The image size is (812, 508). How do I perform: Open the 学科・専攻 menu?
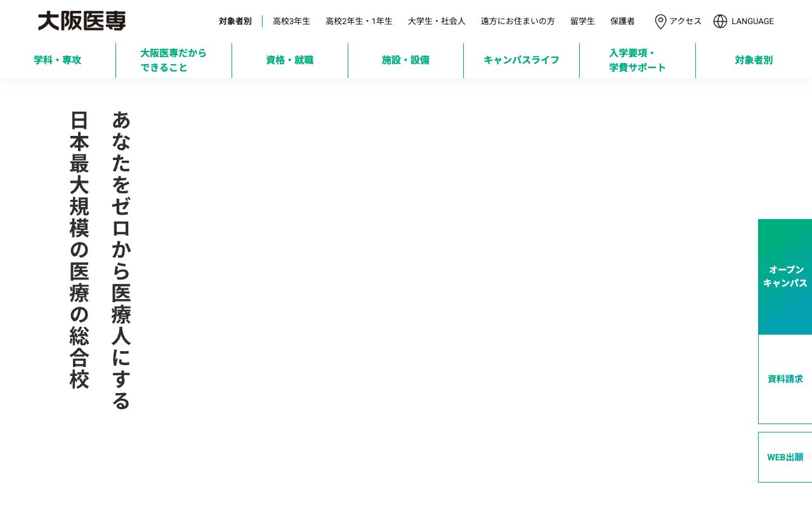(57, 60)
